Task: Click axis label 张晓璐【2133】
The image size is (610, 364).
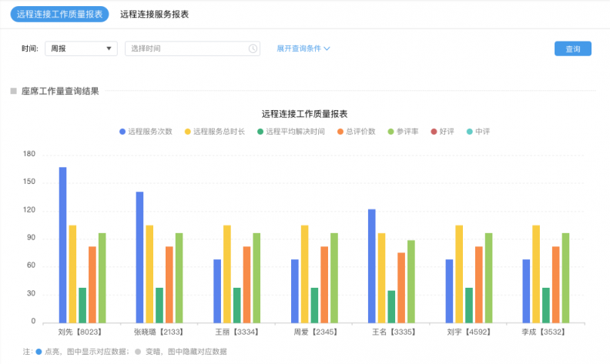Action: 159,332
